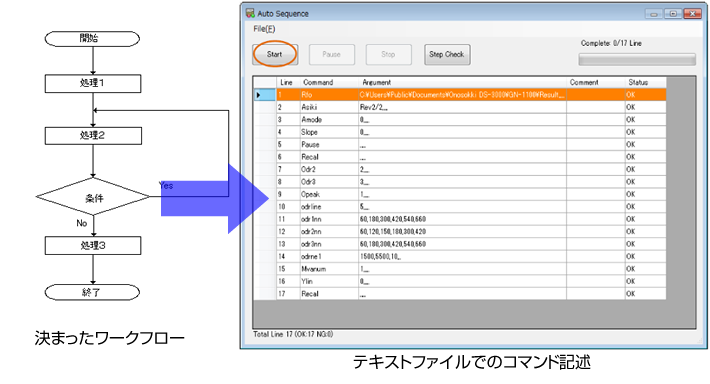The height and width of the screenshot is (384, 710).
Task: Select the 'Amode' command cell
Action: click(x=329, y=120)
